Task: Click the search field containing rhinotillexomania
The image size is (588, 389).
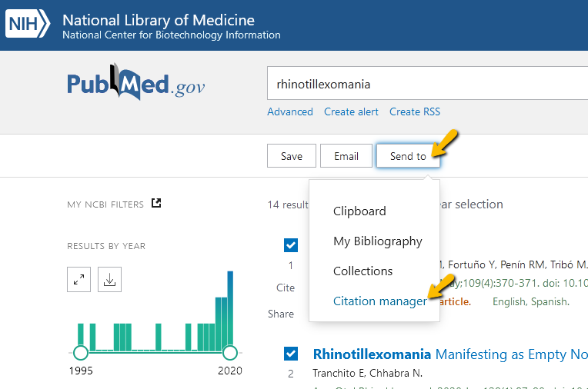Action: (423, 85)
